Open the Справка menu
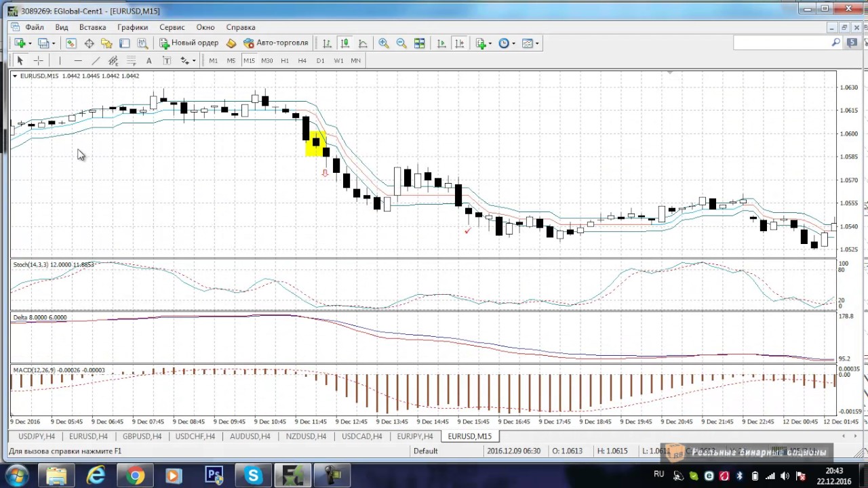The height and width of the screenshot is (488, 868). pos(241,27)
